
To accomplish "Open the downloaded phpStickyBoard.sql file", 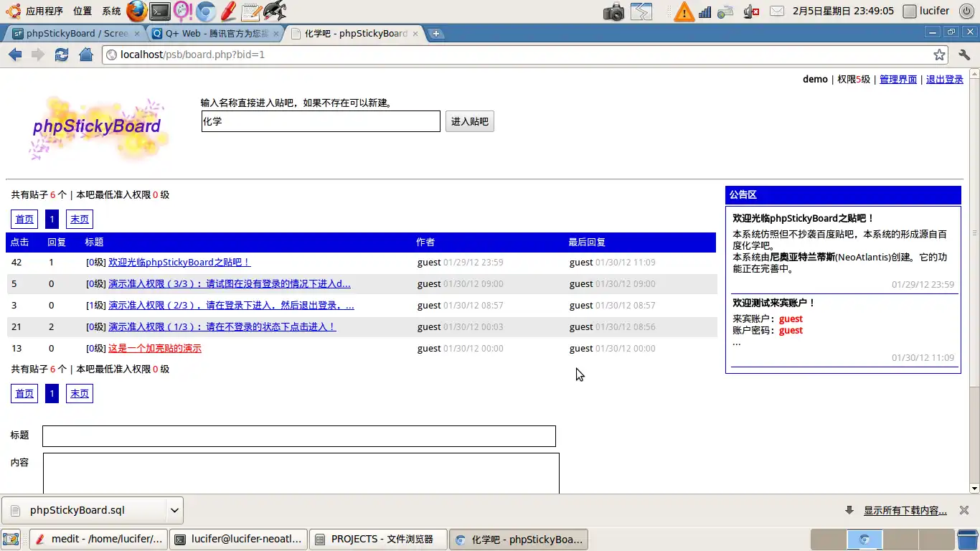I will 84,510.
